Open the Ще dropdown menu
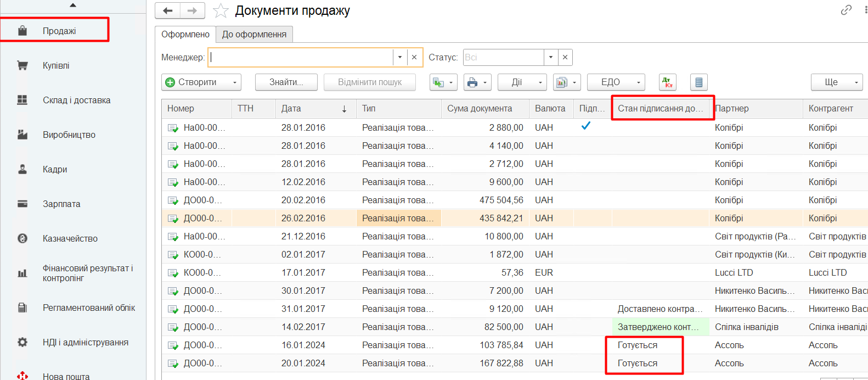 [837, 82]
